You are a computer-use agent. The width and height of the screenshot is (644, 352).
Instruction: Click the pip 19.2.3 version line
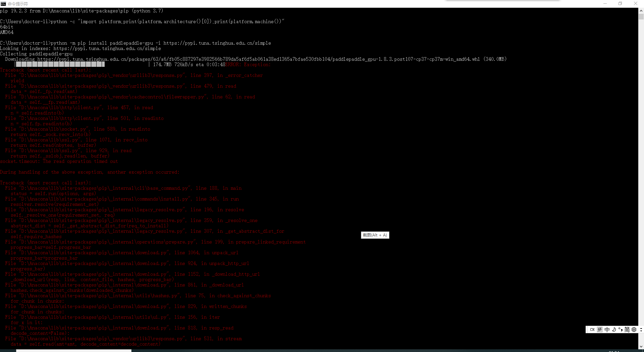click(82, 11)
